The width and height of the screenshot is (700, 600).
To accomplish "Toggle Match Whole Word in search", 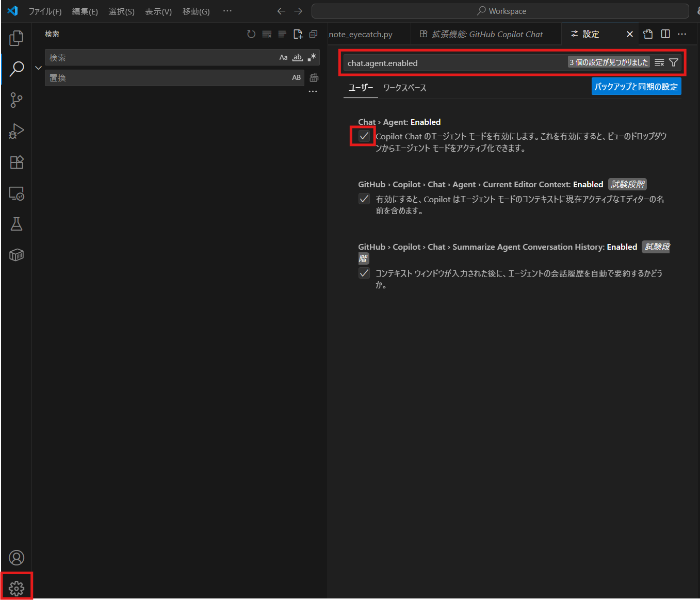I will tap(298, 57).
